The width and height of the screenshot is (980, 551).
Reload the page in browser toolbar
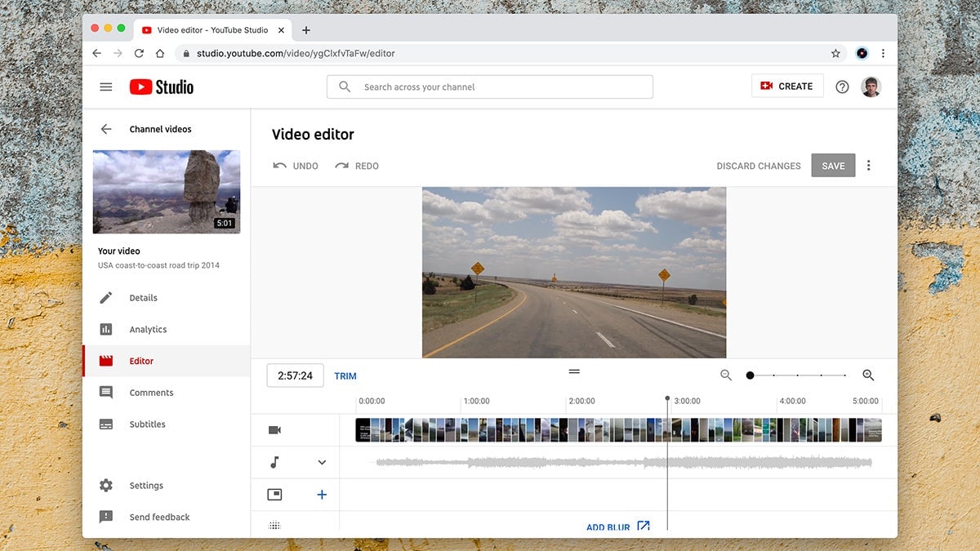[139, 53]
